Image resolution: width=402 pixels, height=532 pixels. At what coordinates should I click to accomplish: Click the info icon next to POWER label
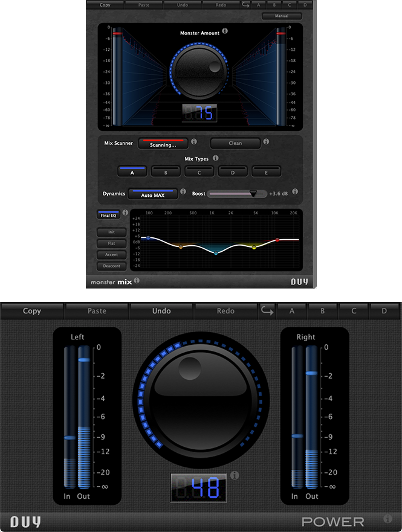click(x=387, y=519)
